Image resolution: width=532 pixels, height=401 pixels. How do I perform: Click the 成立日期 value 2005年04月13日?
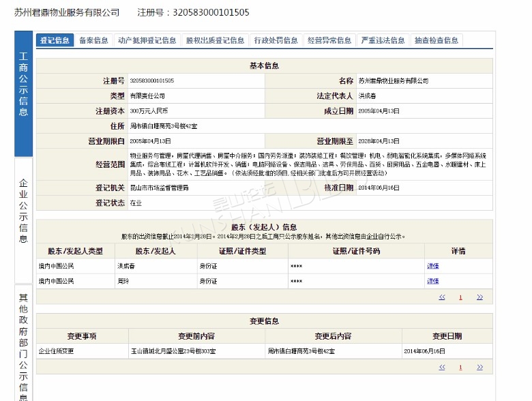click(x=379, y=111)
